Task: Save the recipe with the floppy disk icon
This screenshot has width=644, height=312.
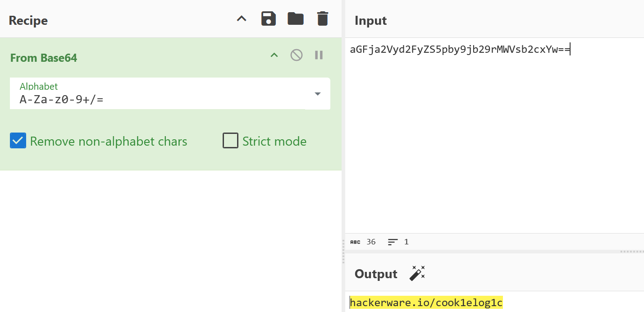Action: tap(269, 19)
